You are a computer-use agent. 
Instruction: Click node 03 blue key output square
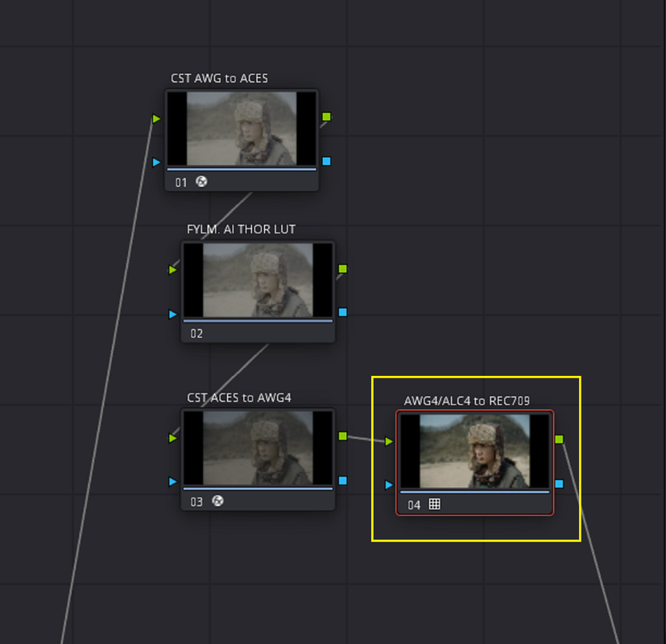[x=343, y=481]
